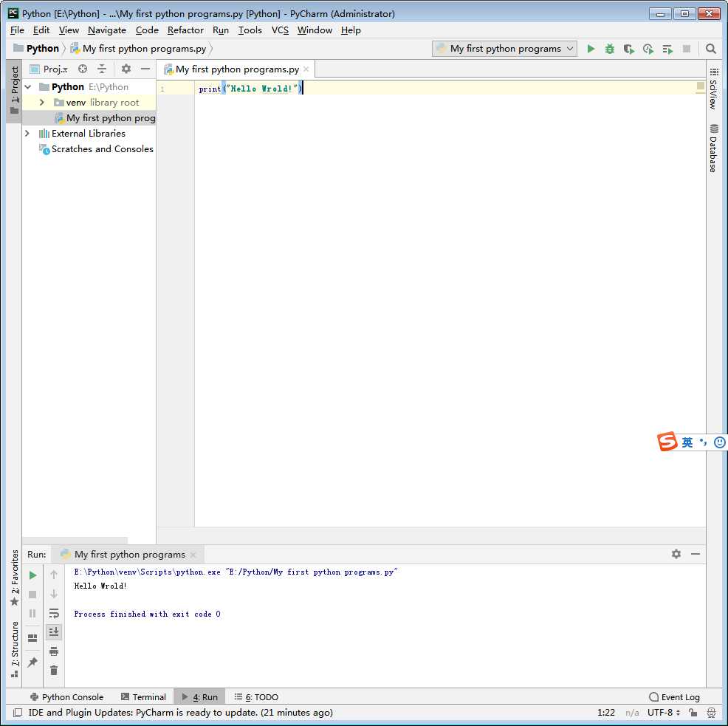The height and width of the screenshot is (726, 728).
Task: Open the 6: TODO tool window
Action: 256,696
